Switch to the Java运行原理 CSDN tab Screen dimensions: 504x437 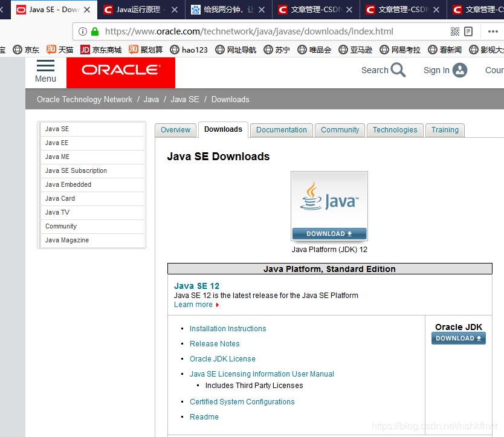tap(141, 10)
